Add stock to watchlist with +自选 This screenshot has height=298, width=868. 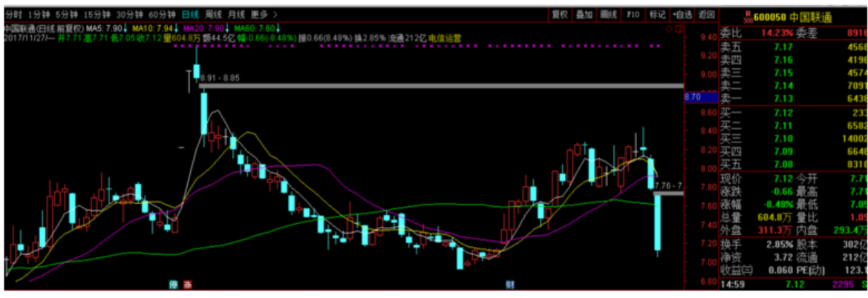[x=682, y=14]
